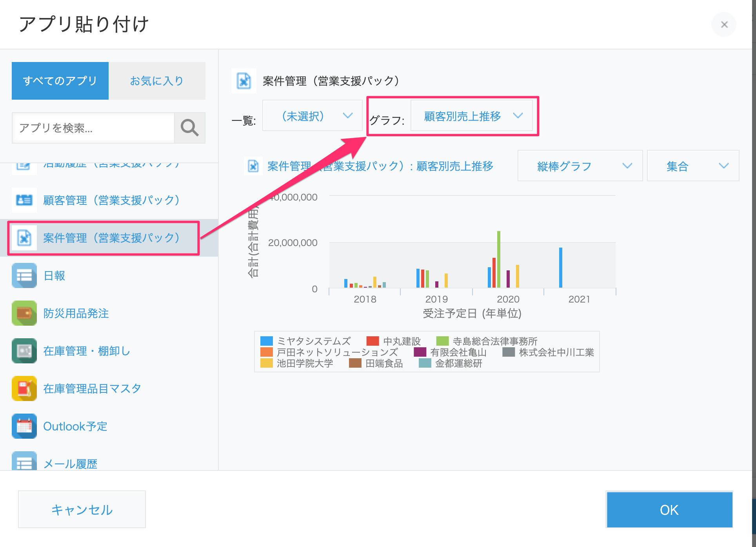Click the 日報 app icon

24,275
